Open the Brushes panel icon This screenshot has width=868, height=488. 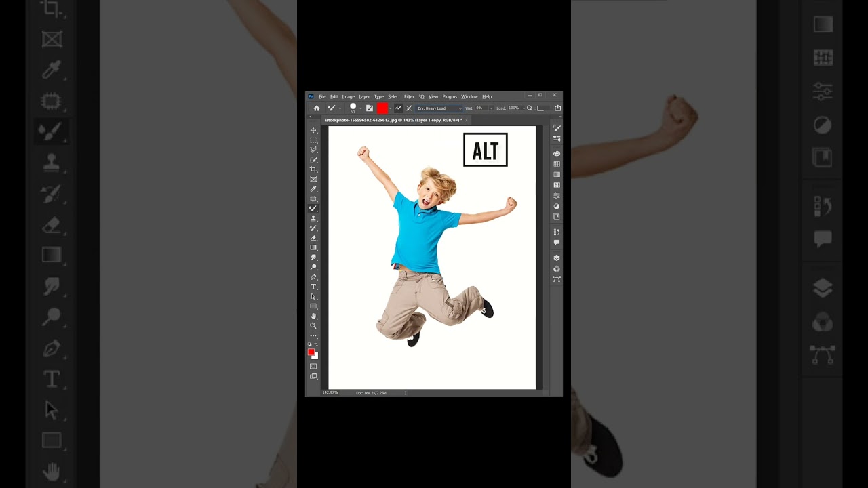557,138
